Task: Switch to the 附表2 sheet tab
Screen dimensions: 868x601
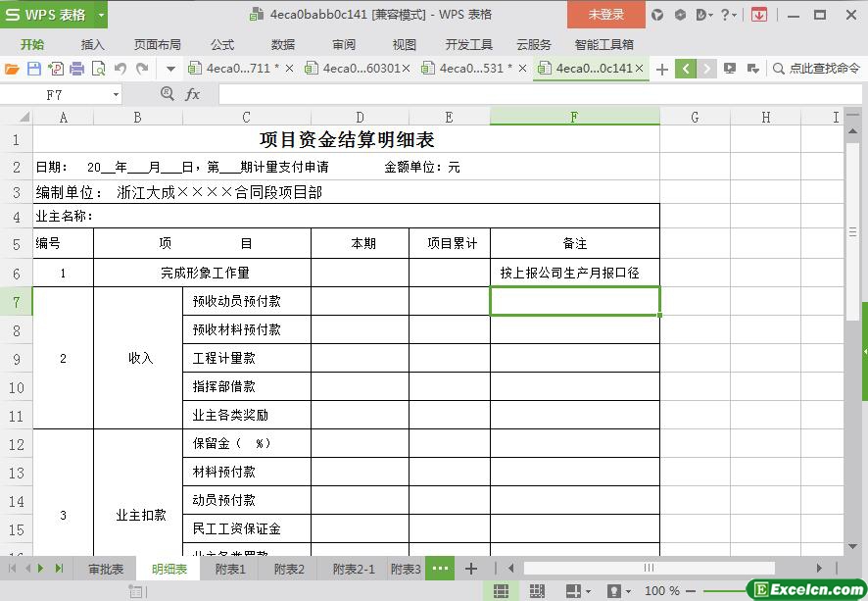Action: click(x=289, y=569)
